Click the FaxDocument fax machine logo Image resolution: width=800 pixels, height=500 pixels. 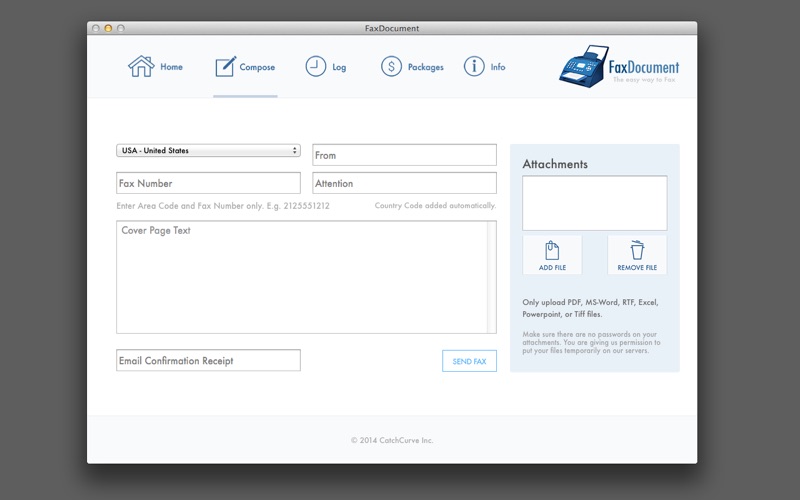point(584,66)
